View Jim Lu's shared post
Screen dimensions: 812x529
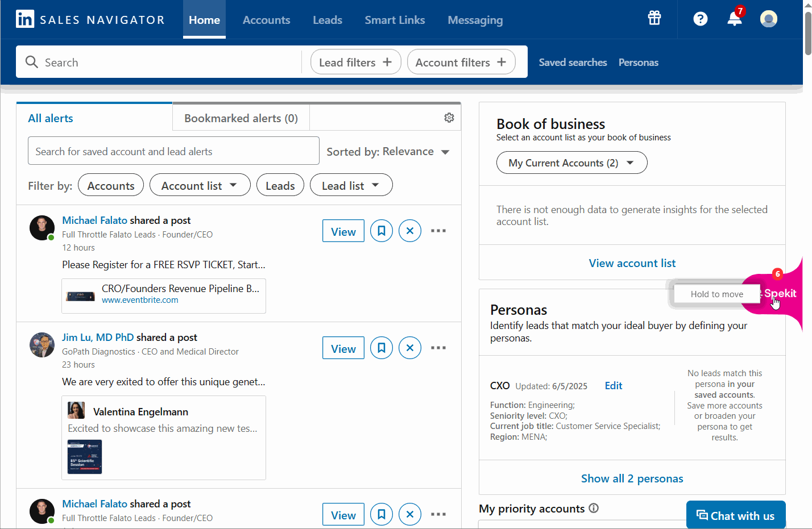point(343,348)
